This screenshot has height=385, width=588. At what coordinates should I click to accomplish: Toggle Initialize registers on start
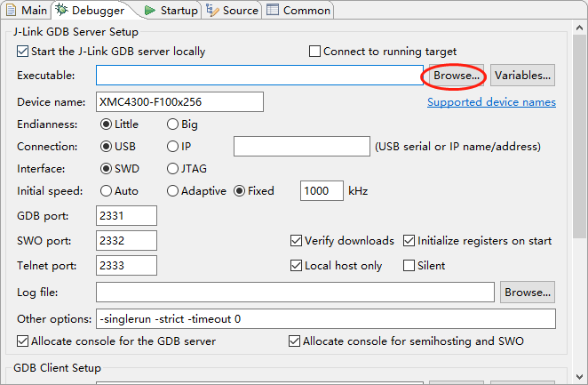tap(409, 241)
